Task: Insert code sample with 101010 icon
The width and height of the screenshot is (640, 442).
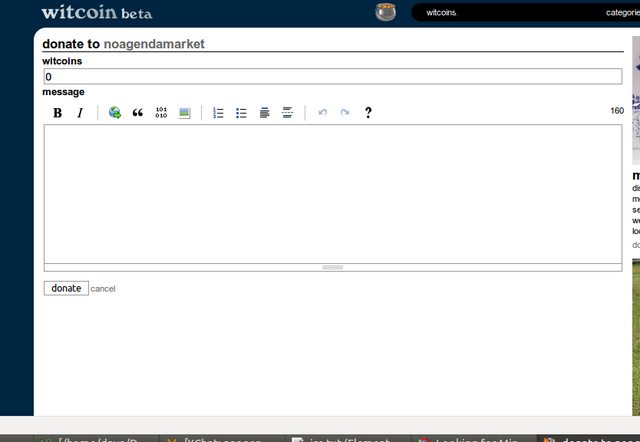Action: [x=161, y=113]
